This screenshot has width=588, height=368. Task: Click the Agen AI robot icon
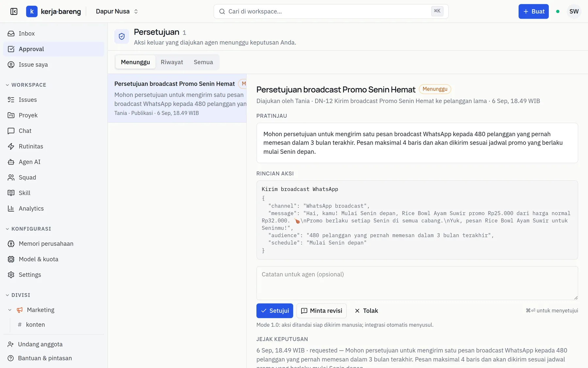point(11,162)
